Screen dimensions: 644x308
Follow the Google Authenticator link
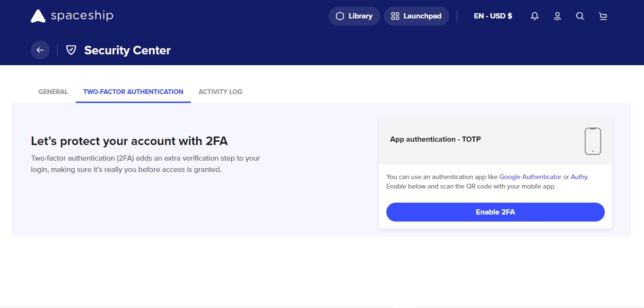pos(530,177)
